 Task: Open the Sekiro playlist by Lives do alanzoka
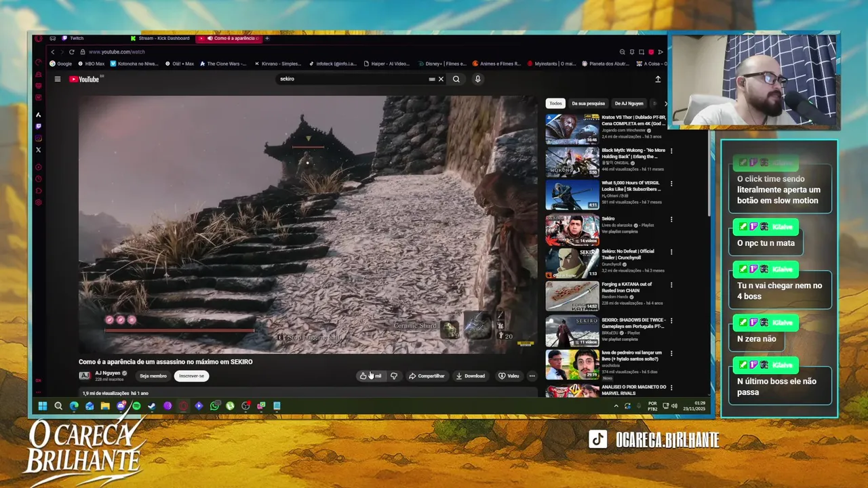[572, 230]
